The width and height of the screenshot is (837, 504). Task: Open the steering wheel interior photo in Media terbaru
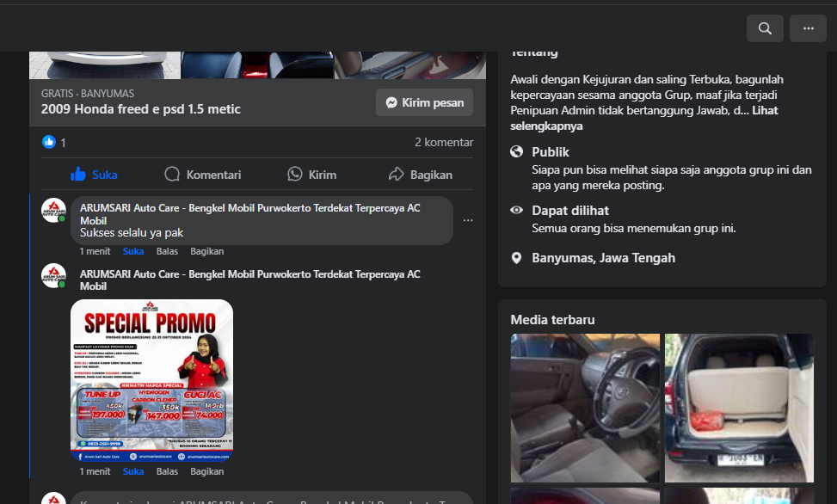pos(585,408)
